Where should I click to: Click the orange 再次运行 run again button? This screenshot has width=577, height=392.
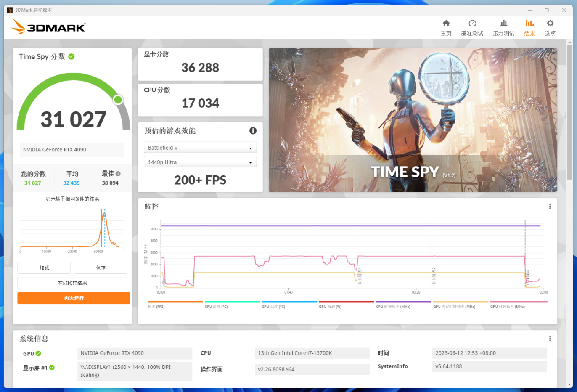74,298
